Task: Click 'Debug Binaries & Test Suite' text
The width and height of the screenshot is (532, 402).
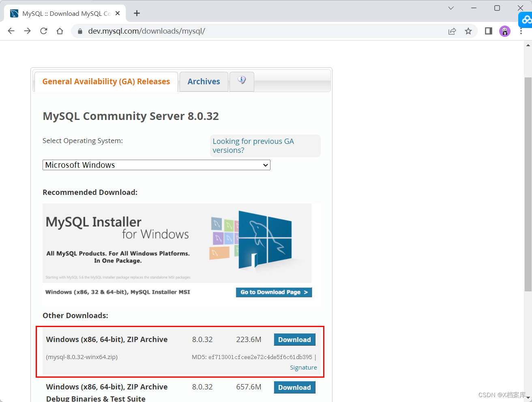Action: click(96, 399)
